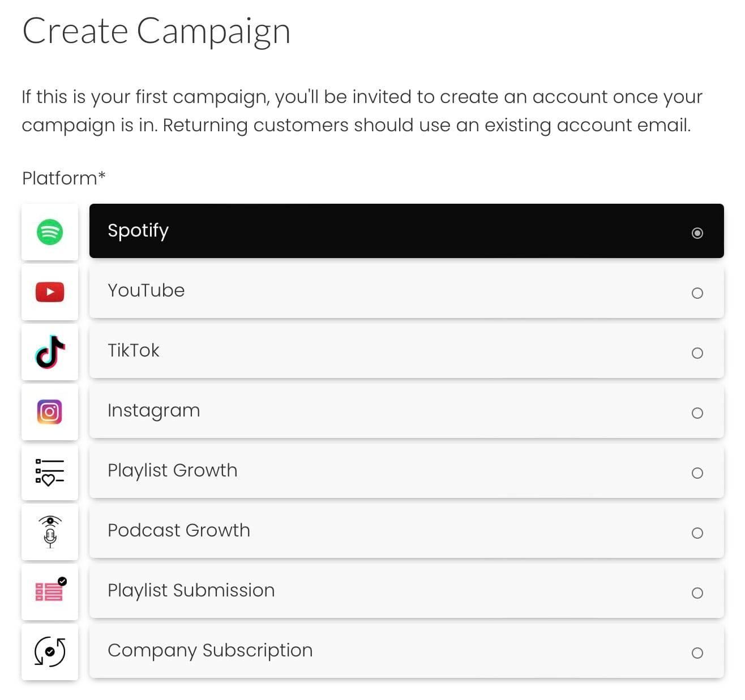Click the Instagram camera icon
The image size is (745, 700).
pyautogui.click(x=50, y=413)
